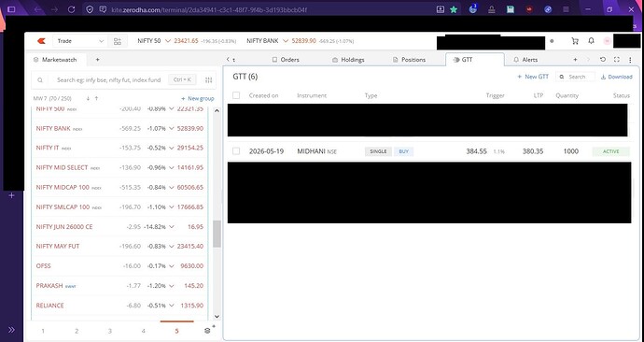The height and width of the screenshot is (342, 644).
Task: Add a new panel beside Marketwatch tab
Action: pos(97,60)
